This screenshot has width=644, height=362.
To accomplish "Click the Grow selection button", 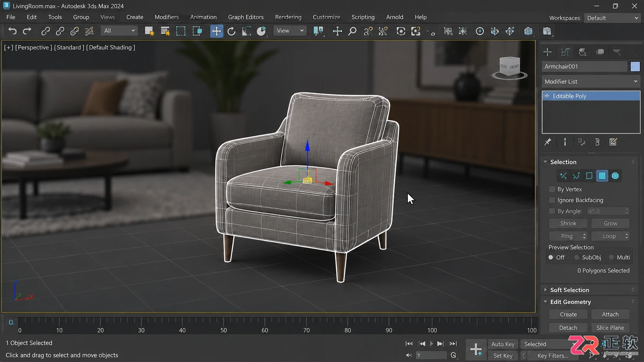I will coord(610,223).
